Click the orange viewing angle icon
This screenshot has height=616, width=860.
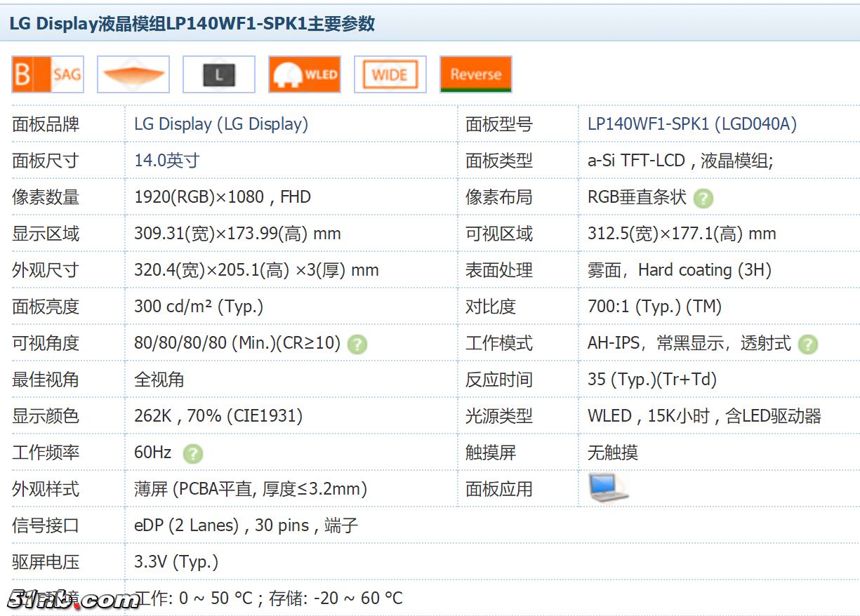coord(133,74)
